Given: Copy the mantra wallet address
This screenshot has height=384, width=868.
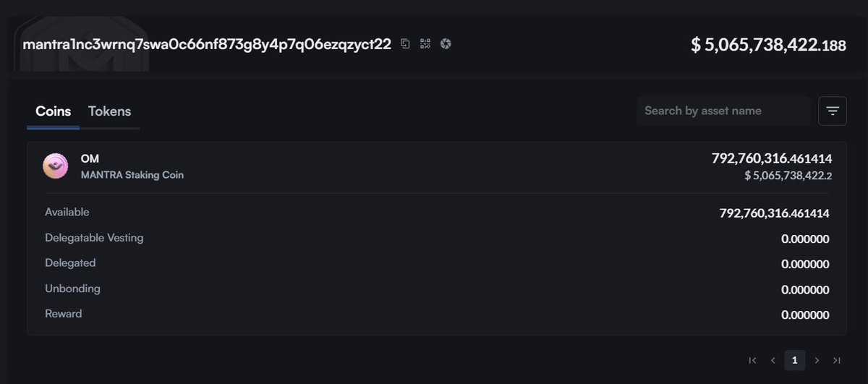Looking at the screenshot, I should pyautogui.click(x=405, y=44).
